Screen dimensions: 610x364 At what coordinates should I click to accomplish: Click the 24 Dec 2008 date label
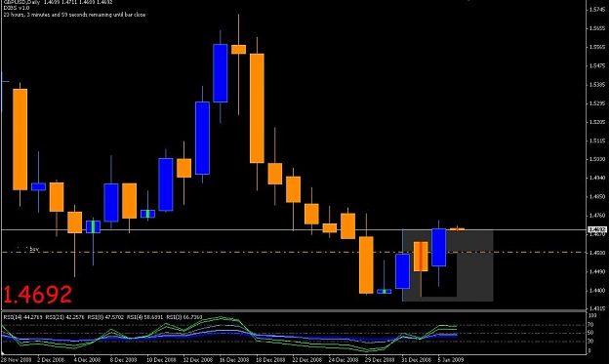coord(344,360)
